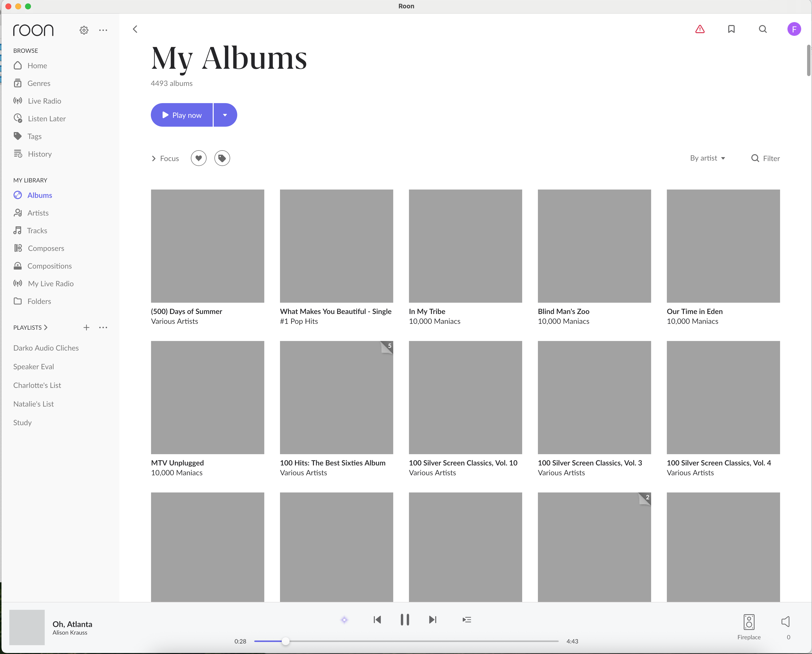Open Charlotte's List playlist

(37, 385)
